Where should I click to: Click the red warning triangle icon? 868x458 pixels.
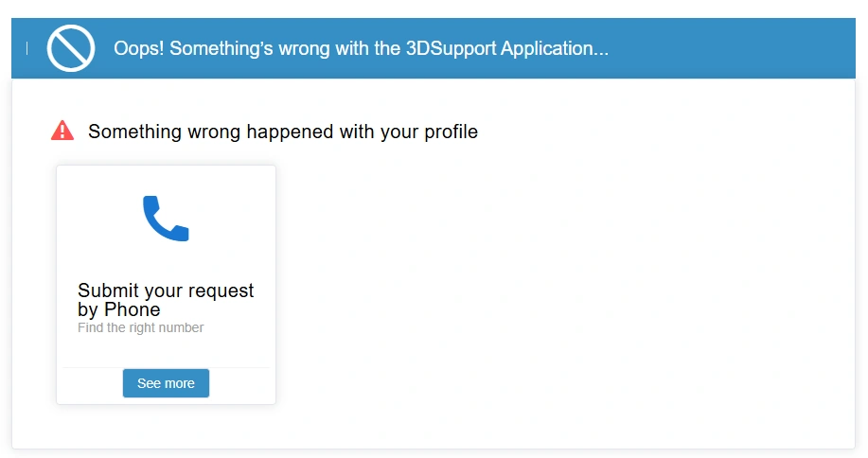(62, 131)
